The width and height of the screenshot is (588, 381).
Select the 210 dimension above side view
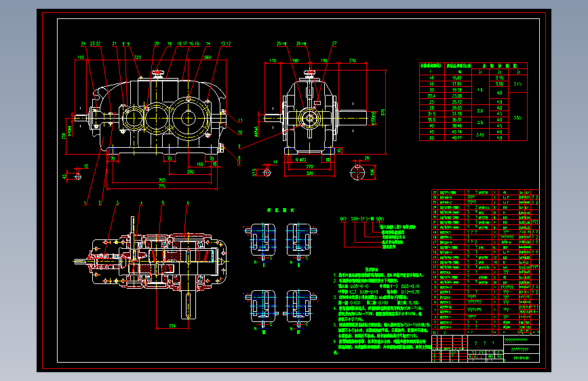click(353, 60)
